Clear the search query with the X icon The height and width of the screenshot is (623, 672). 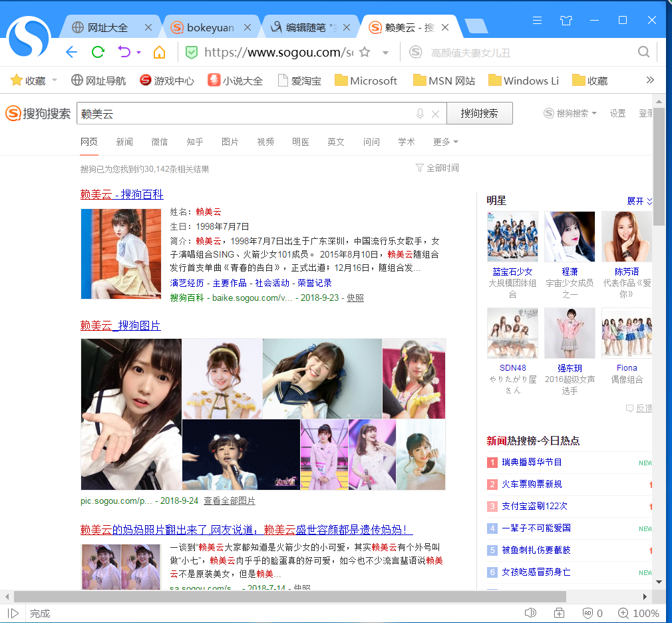coord(435,114)
